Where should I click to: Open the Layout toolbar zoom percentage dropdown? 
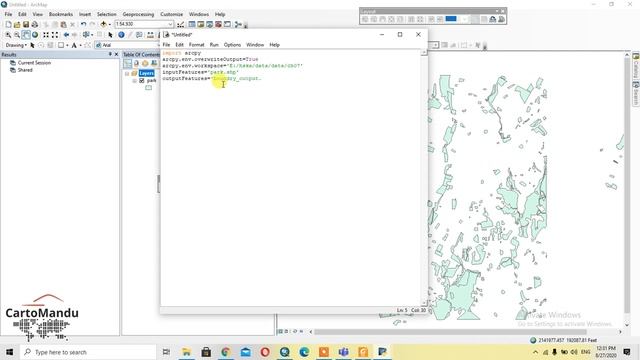[x=464, y=19]
